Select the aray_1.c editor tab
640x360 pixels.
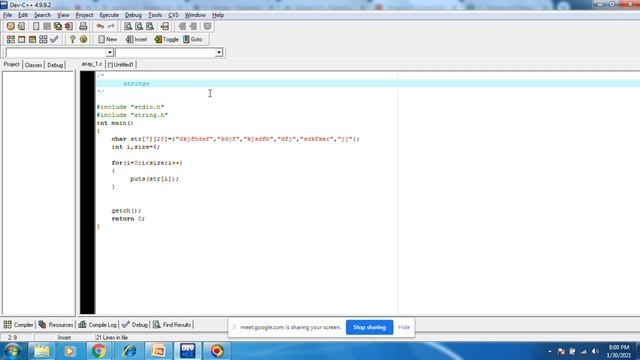click(x=92, y=64)
